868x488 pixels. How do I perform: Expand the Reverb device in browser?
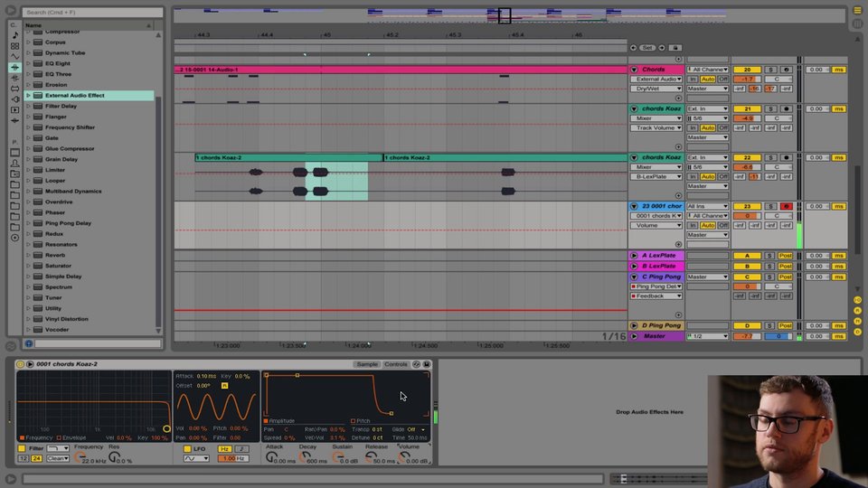[28, 255]
